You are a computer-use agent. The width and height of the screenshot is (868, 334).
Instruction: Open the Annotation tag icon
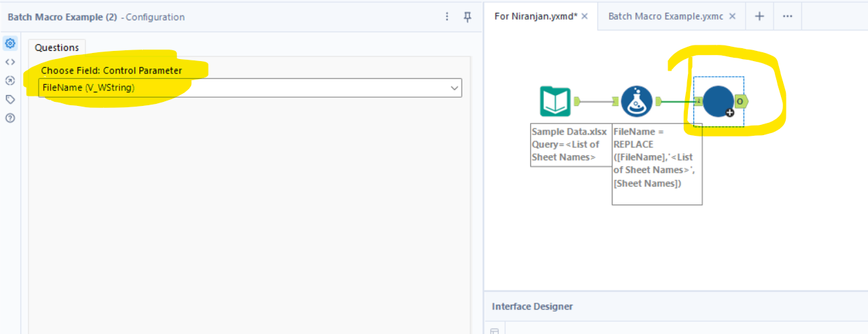(x=10, y=99)
